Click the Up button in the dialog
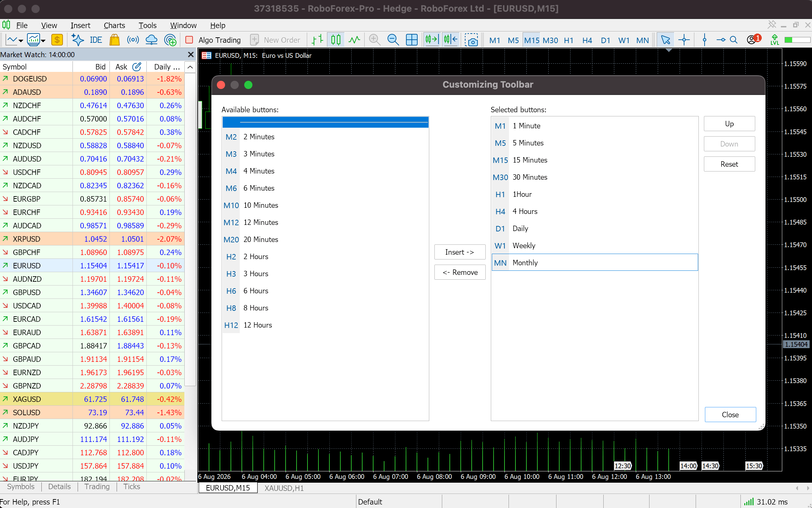The image size is (812, 508). coord(729,124)
